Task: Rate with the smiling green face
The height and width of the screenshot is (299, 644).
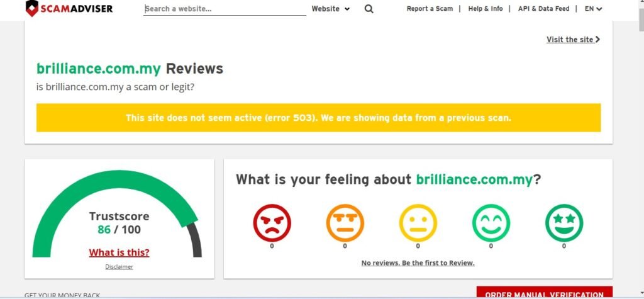Action: coord(491,223)
